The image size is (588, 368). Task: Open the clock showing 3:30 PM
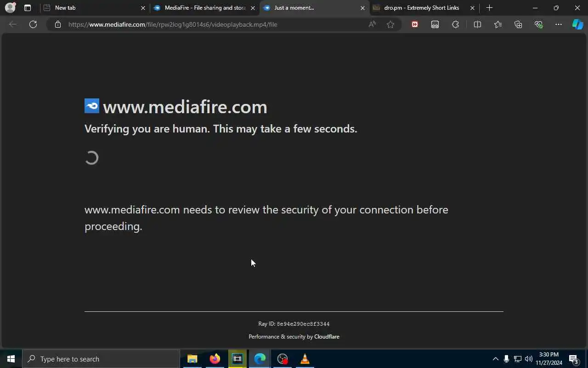[548, 359]
